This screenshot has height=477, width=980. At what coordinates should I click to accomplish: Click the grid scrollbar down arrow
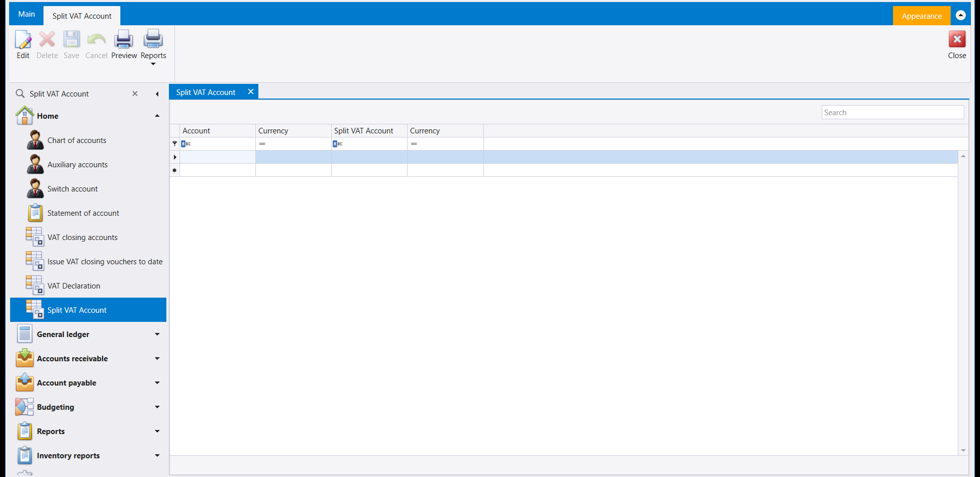pos(963,450)
